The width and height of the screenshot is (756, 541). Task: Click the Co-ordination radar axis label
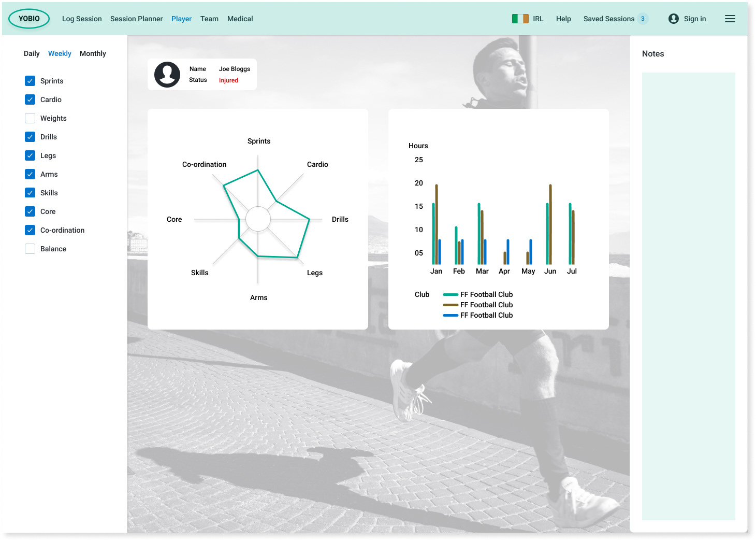click(205, 164)
